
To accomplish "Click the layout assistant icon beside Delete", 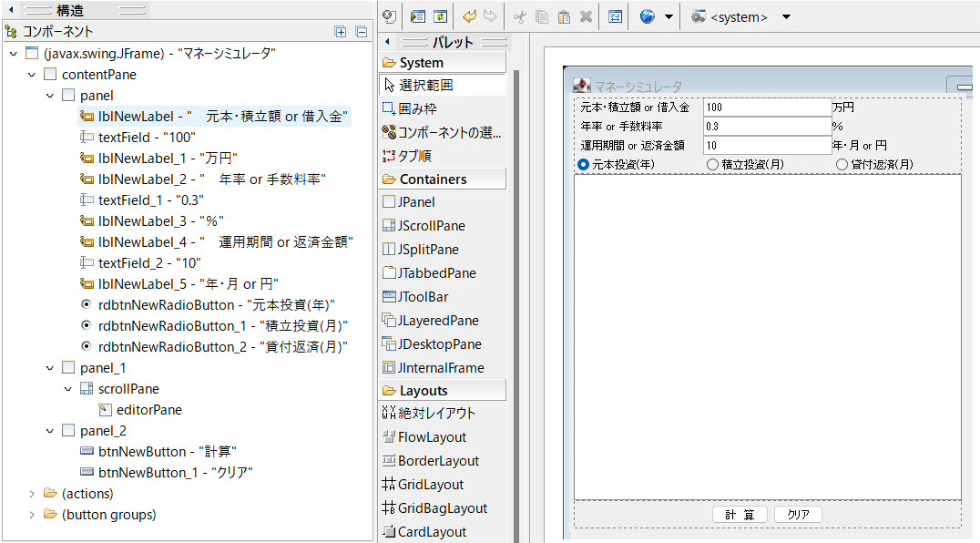I will click(x=615, y=17).
